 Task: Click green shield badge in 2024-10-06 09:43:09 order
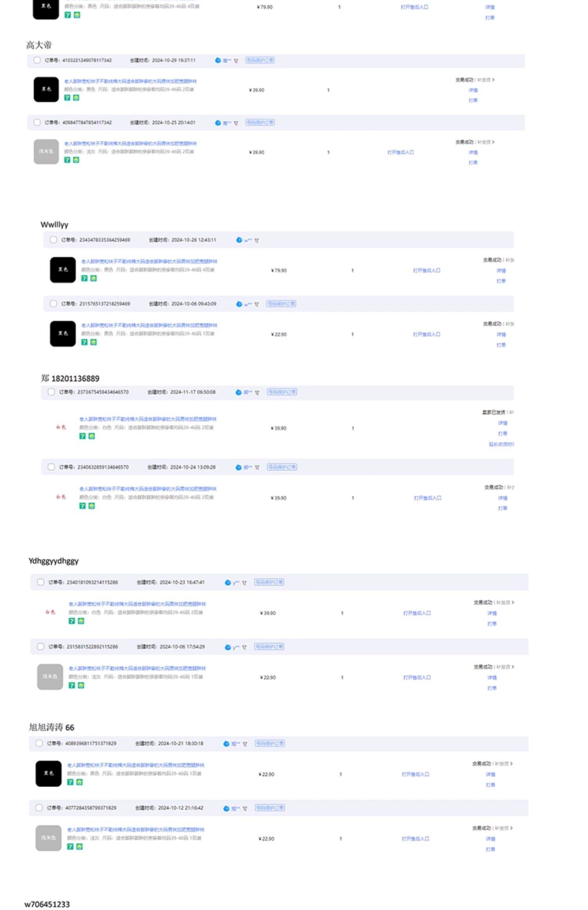click(93, 342)
